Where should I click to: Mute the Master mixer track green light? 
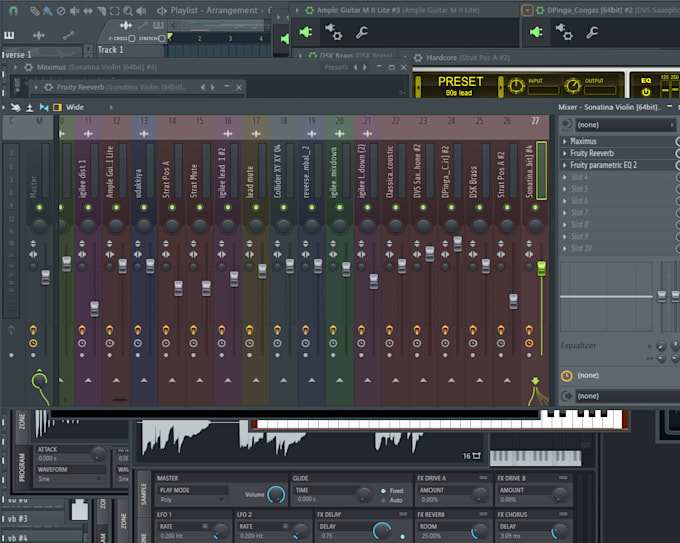point(39,207)
